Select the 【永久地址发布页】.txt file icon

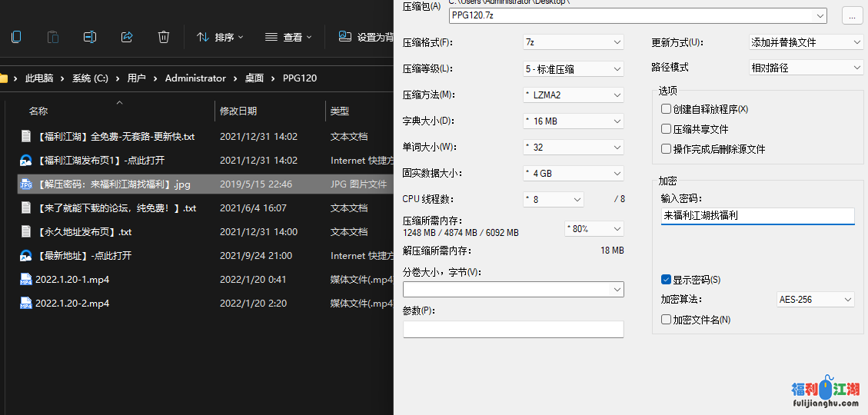click(x=26, y=232)
